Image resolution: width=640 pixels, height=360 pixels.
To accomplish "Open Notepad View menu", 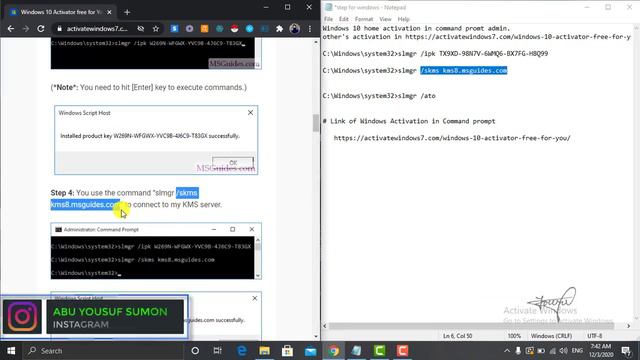I will 385,19.
